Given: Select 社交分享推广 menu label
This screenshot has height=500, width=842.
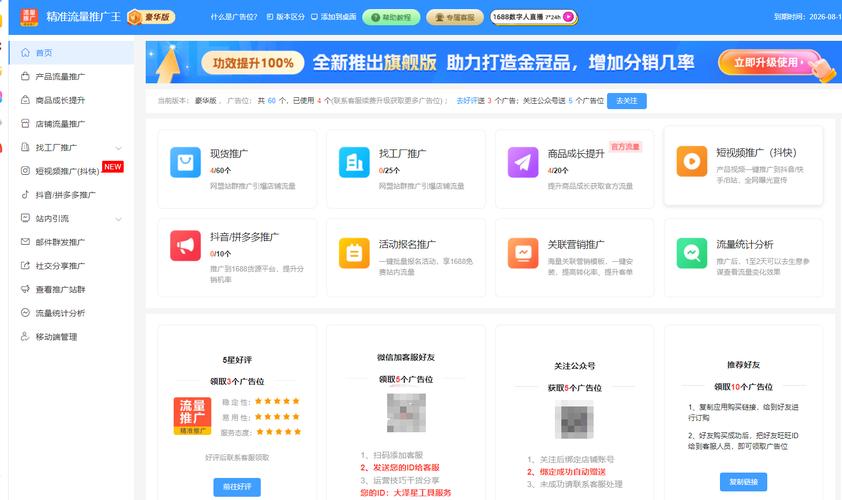Looking at the screenshot, I should tap(60, 266).
